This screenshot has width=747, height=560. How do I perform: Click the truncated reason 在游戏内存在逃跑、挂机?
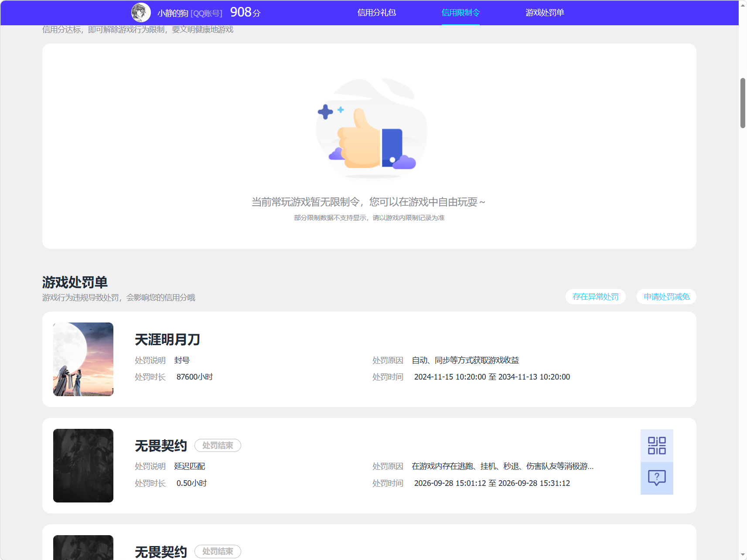tap(503, 466)
